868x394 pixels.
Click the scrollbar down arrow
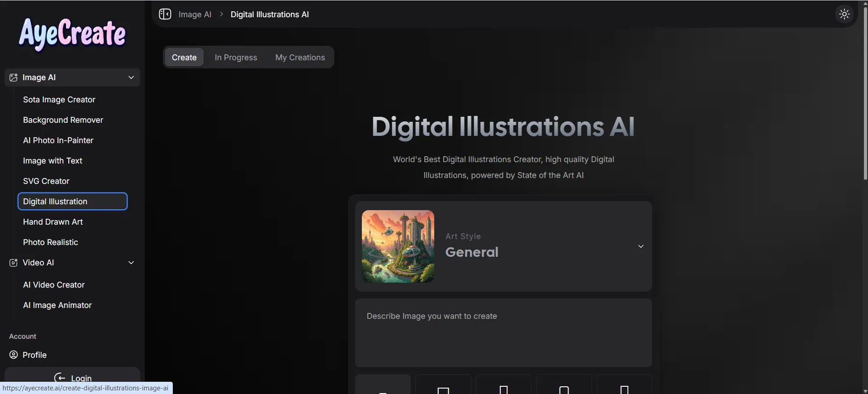coord(865,391)
